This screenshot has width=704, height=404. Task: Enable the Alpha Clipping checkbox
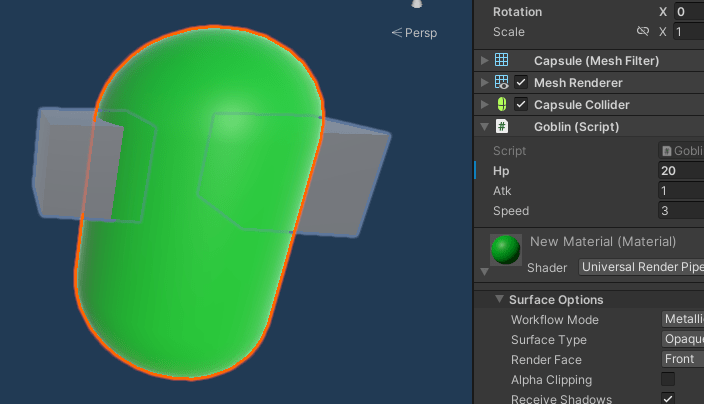668,379
